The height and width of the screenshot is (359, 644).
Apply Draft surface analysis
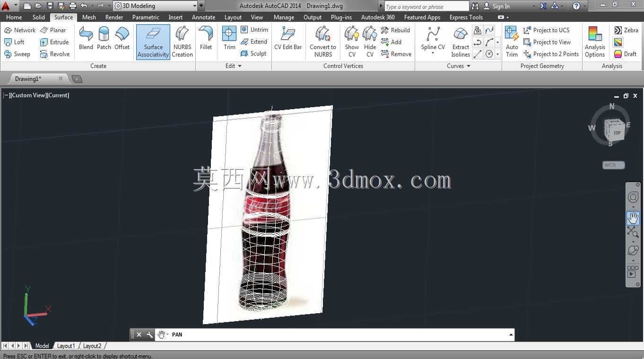[625, 54]
